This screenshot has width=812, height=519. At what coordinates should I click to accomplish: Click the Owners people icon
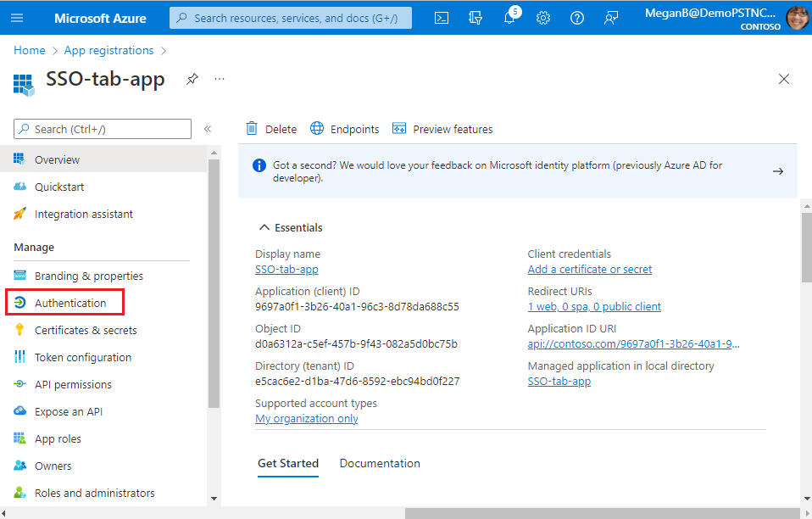19,465
